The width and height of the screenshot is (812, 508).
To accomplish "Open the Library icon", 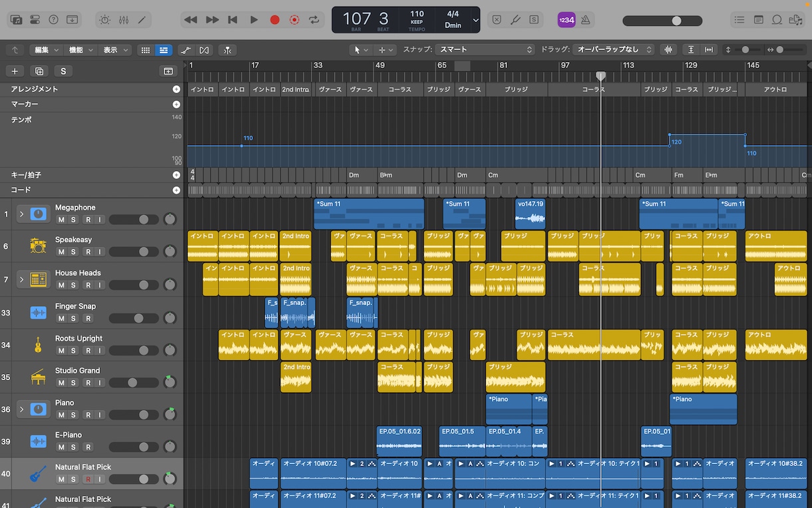I will [17, 19].
